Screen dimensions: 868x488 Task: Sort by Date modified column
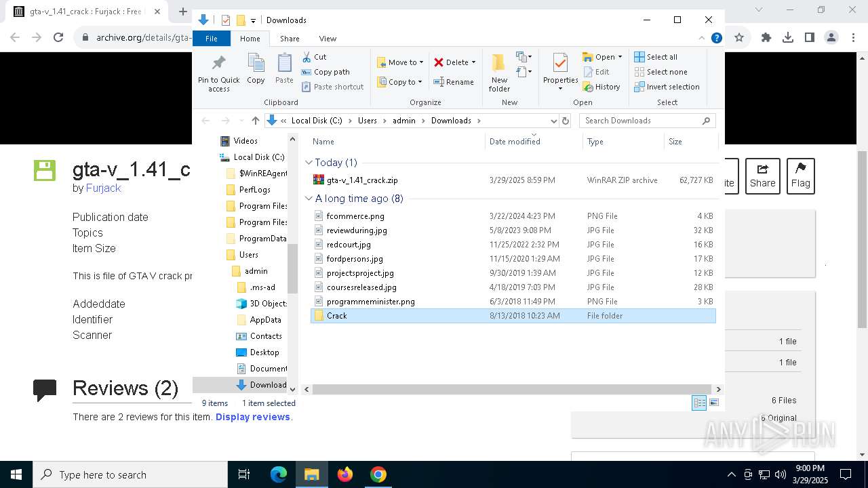coord(534,142)
